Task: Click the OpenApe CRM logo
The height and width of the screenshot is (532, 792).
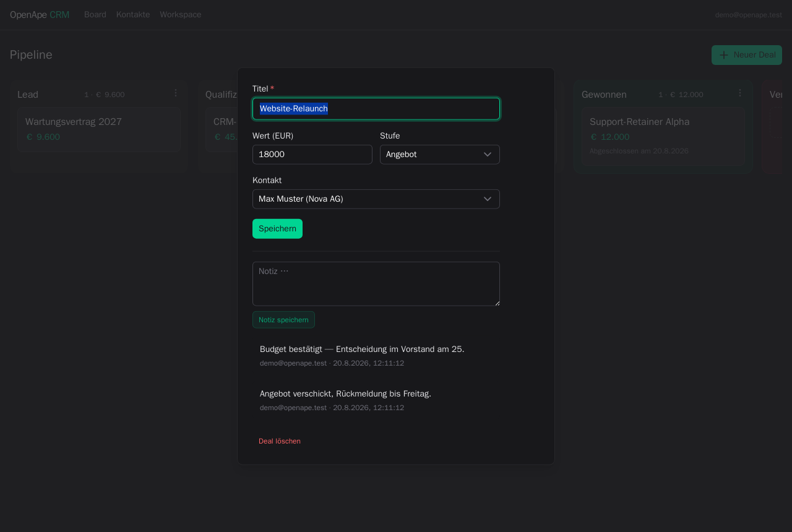Action: (40, 15)
